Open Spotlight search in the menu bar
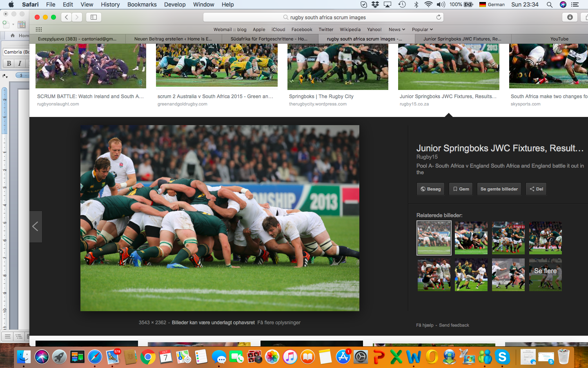The width and height of the screenshot is (588, 368). [x=550, y=4]
